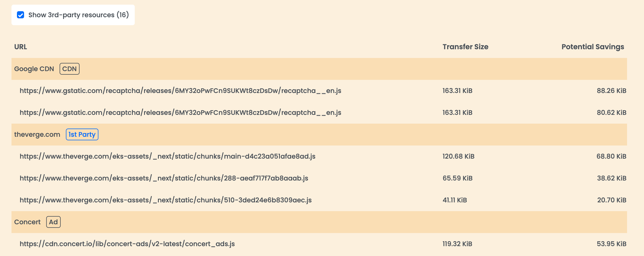The image size is (644, 256).
Task: Open the 288-aeaf717f7ab8aaab.js URL
Action: [164, 178]
